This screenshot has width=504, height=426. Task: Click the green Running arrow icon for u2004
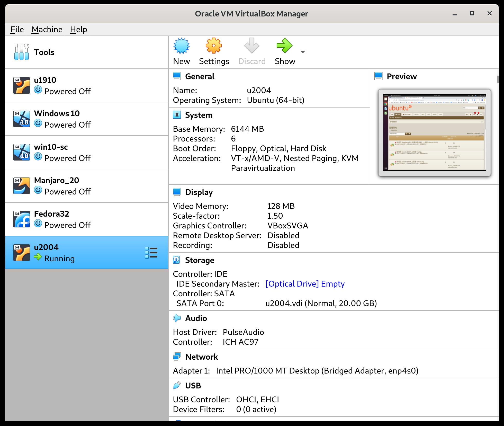[x=38, y=257]
